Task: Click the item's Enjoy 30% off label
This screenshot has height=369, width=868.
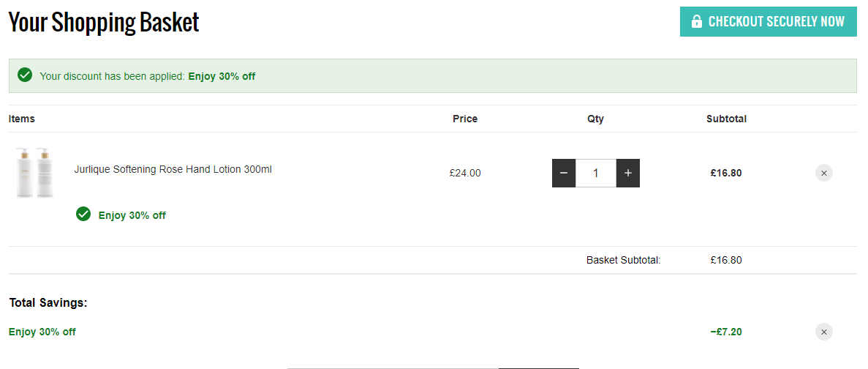Action: click(132, 215)
